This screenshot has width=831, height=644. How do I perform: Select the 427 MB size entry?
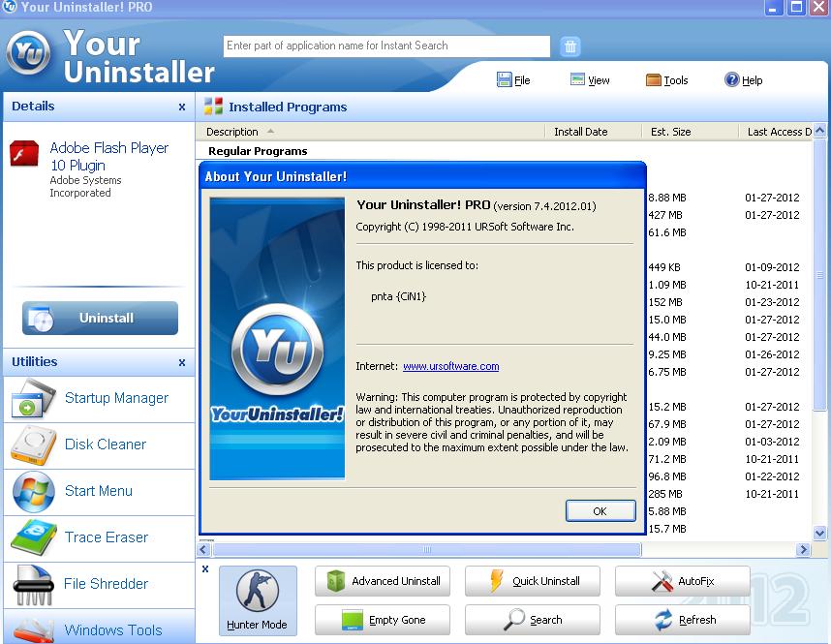[x=665, y=215]
